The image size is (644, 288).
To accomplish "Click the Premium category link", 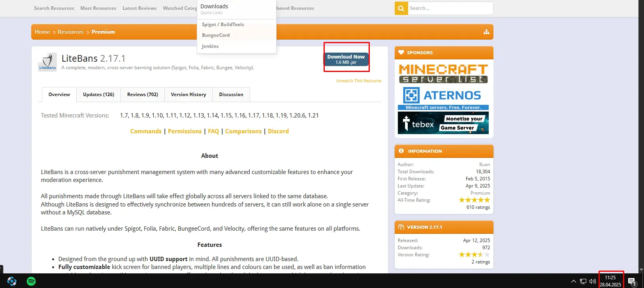I will pos(480,193).
